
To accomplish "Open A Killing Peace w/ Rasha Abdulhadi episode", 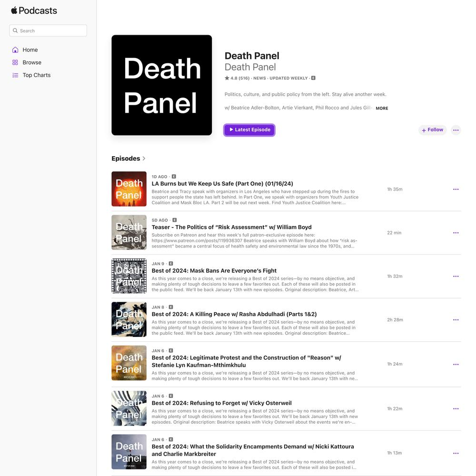I will (234, 314).
